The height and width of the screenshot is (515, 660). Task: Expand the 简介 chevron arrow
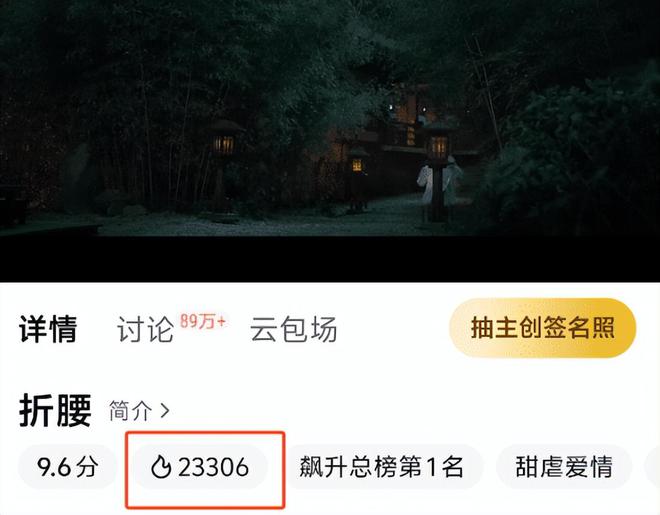coord(165,411)
